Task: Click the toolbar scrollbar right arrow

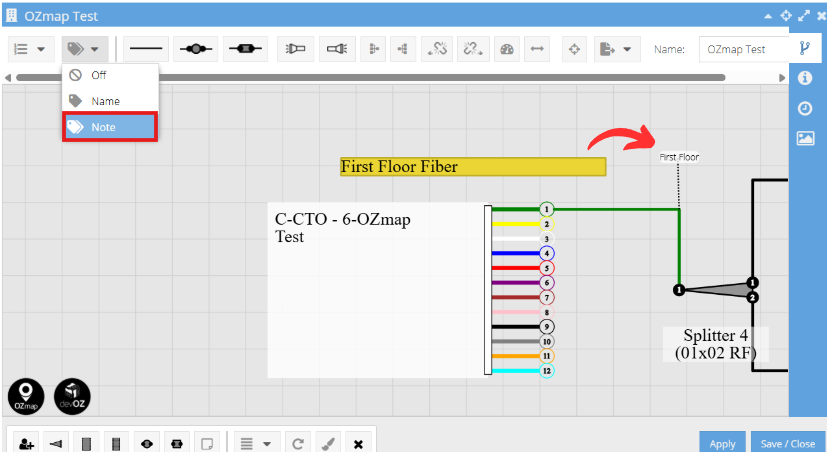Action: pos(782,78)
